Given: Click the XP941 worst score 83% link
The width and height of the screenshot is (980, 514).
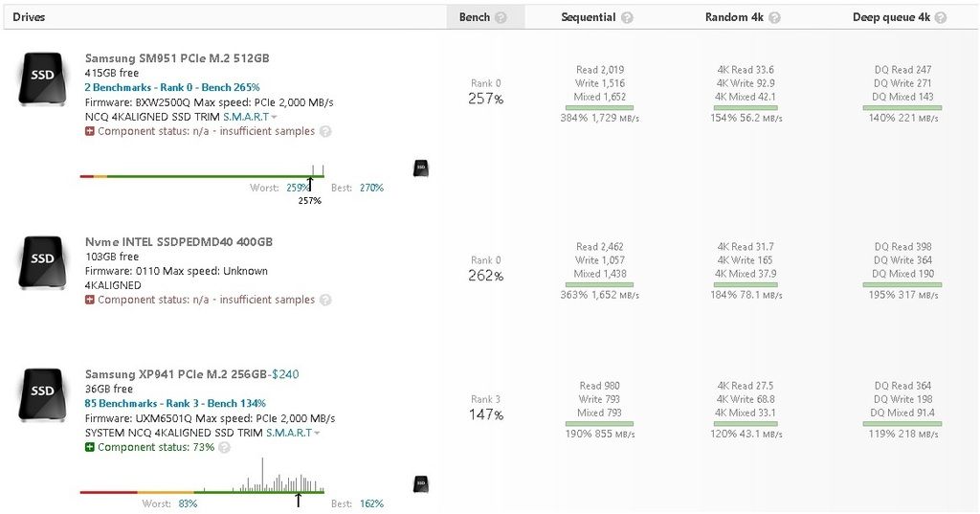Looking at the screenshot, I should [188, 503].
